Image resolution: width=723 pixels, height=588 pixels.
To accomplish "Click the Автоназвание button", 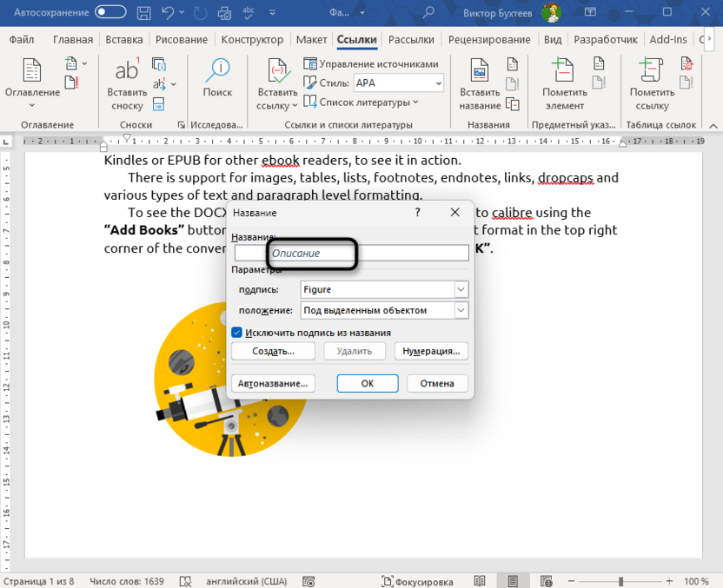I will tap(273, 383).
